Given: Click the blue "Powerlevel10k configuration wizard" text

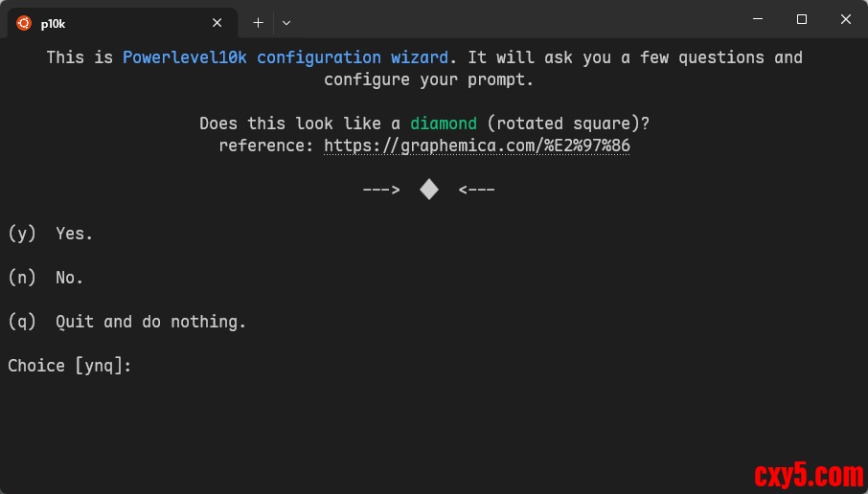Looking at the screenshot, I should [x=285, y=57].
